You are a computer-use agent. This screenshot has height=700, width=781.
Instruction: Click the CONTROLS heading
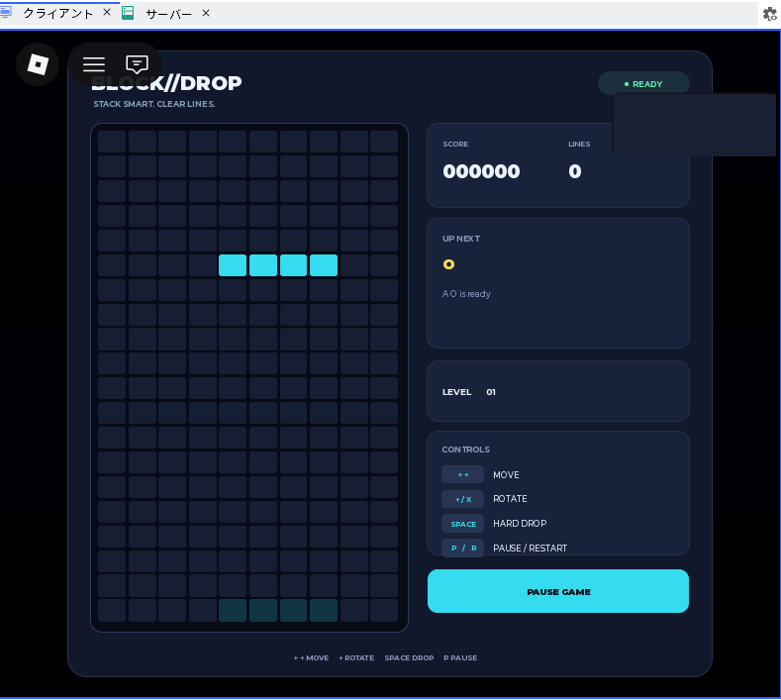tap(465, 450)
